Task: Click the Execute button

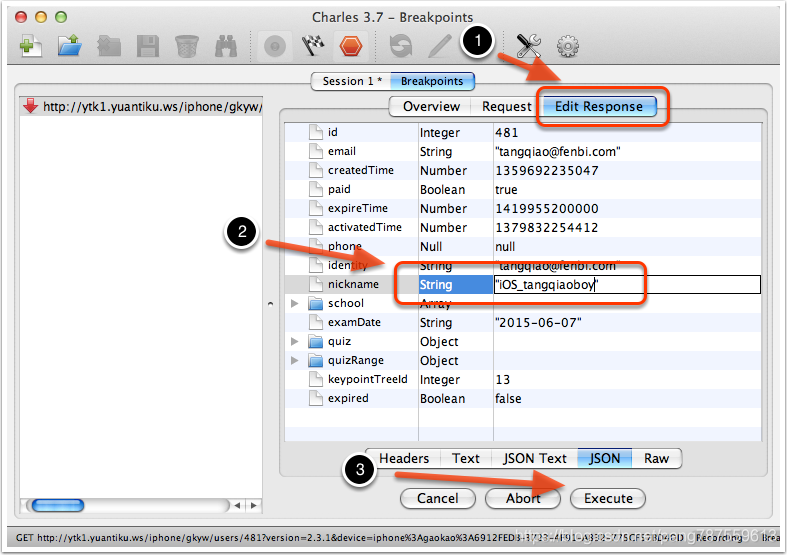Action: click(608, 498)
